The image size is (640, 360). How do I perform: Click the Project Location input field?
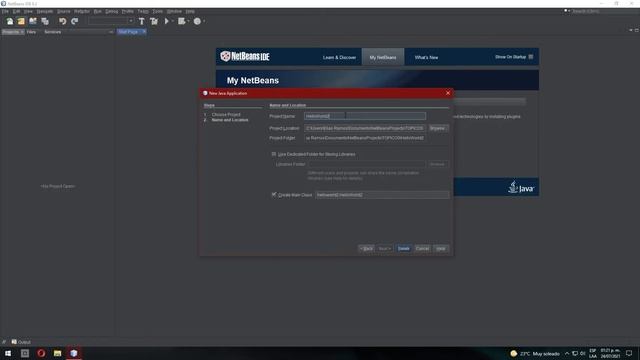coord(365,128)
